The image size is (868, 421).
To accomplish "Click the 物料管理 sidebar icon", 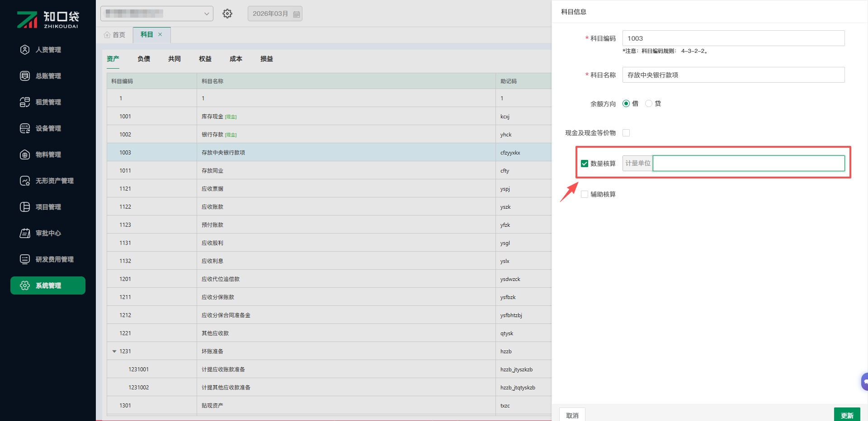I will (25, 154).
